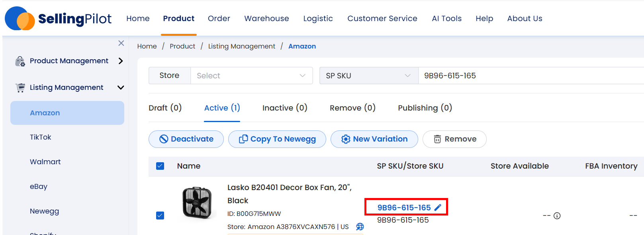
Task: Click the Remove button with trash icon
Action: click(454, 139)
